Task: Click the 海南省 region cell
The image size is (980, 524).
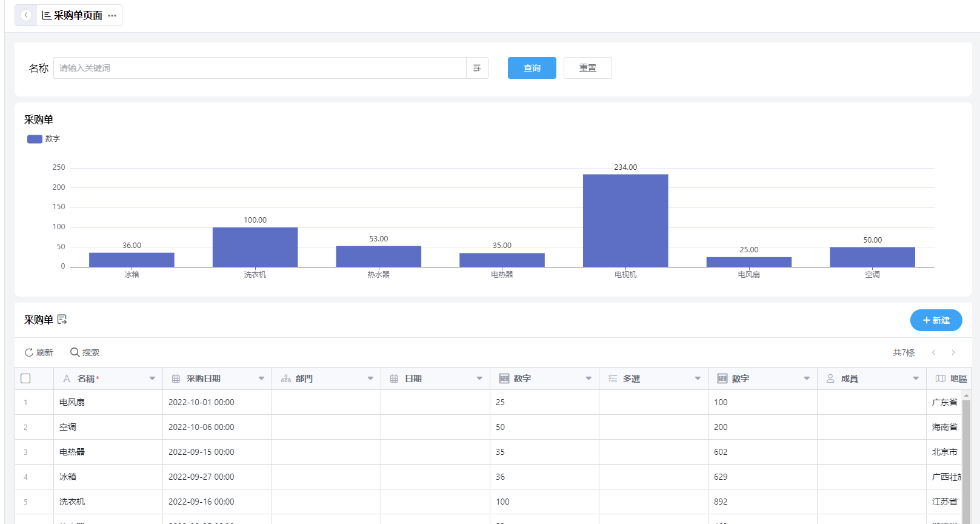Action: (x=944, y=427)
